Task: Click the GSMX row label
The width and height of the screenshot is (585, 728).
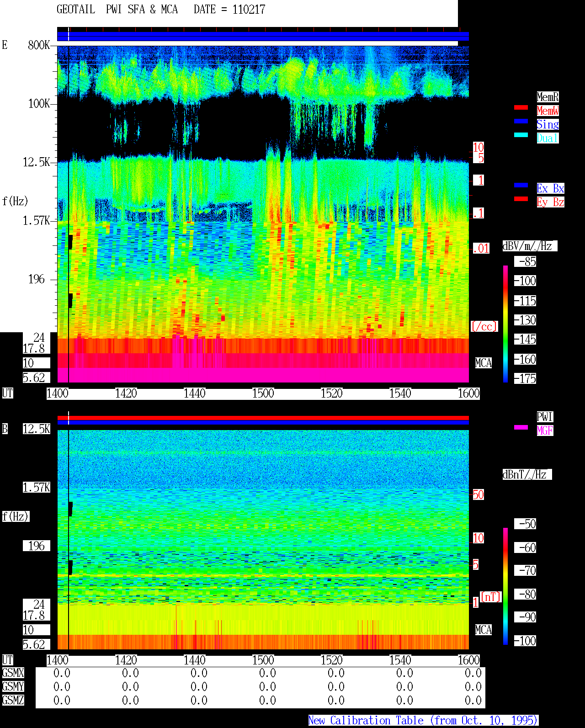Action: pos(13,673)
